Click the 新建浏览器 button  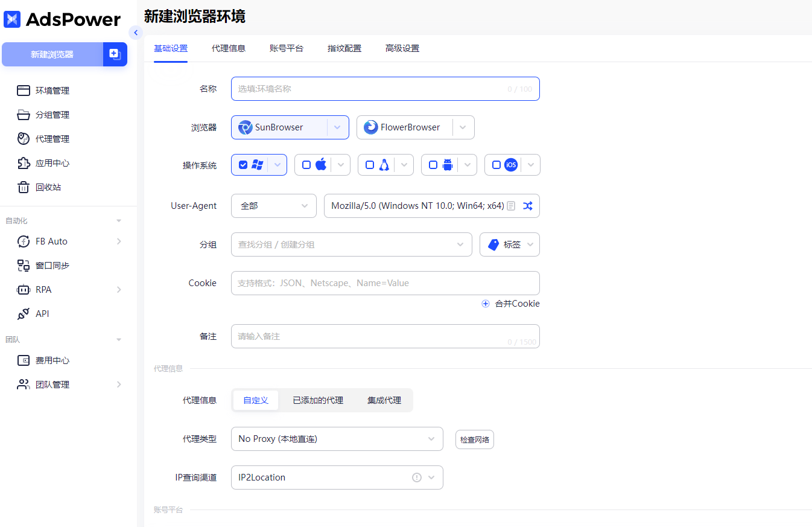(52, 54)
